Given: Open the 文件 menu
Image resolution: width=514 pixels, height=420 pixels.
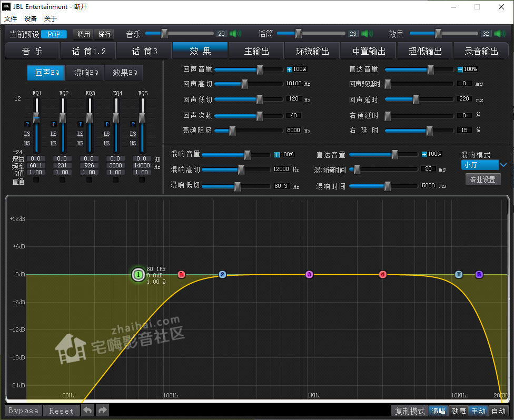Looking at the screenshot, I should pos(10,18).
